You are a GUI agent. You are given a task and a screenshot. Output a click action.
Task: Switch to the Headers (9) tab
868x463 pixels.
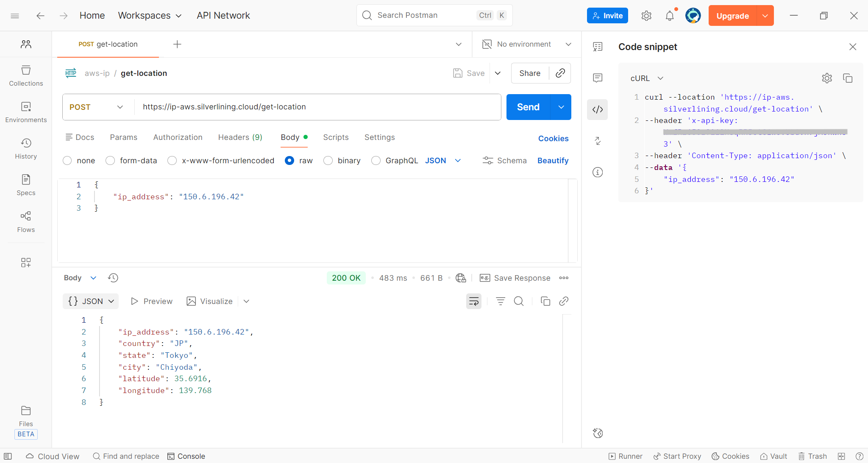coord(240,137)
